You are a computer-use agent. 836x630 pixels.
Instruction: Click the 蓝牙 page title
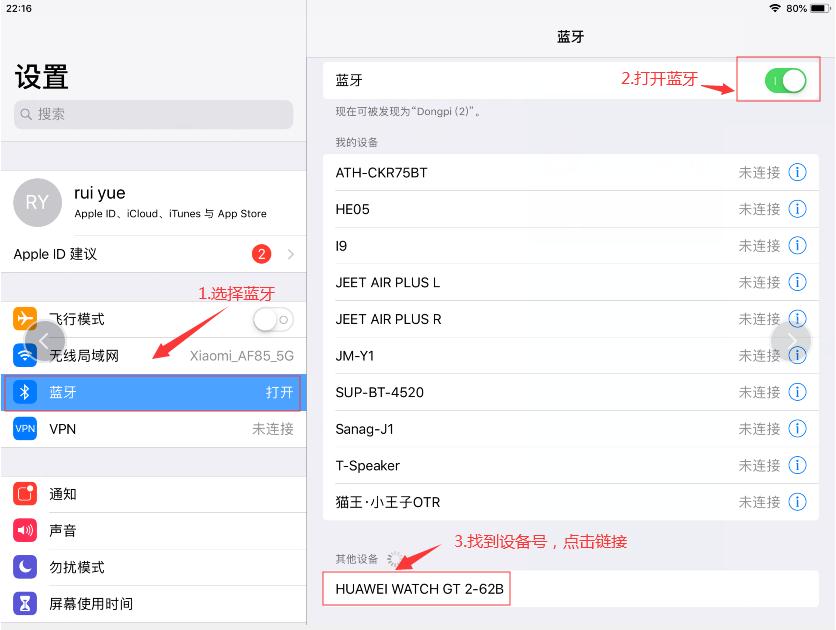[570, 37]
